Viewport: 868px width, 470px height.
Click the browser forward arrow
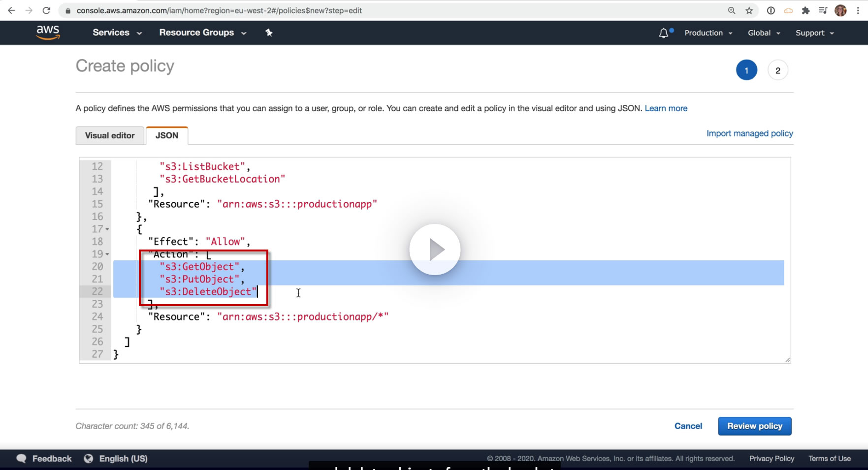(x=29, y=10)
